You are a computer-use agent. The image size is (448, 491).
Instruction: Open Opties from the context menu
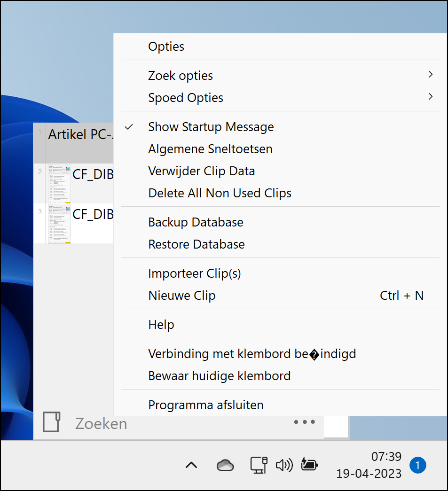pyautogui.click(x=166, y=47)
